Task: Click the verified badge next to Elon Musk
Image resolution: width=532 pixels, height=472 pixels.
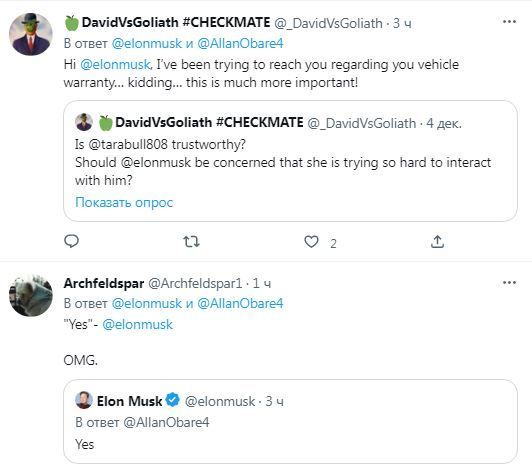Action: coord(173,400)
